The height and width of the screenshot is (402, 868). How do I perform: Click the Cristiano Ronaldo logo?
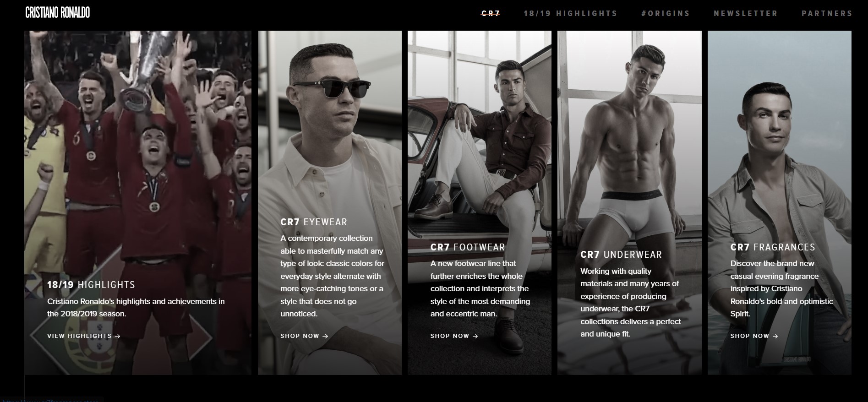(58, 13)
